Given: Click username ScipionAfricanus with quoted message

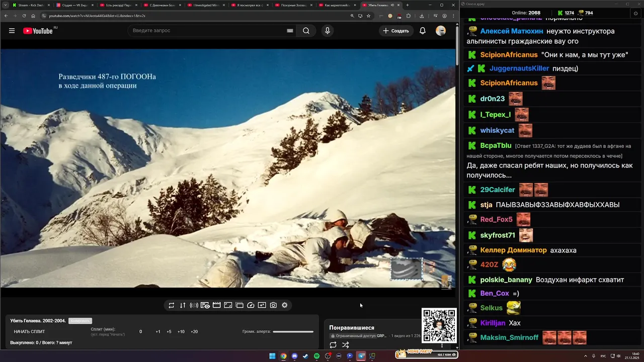Looking at the screenshot, I should tap(509, 55).
